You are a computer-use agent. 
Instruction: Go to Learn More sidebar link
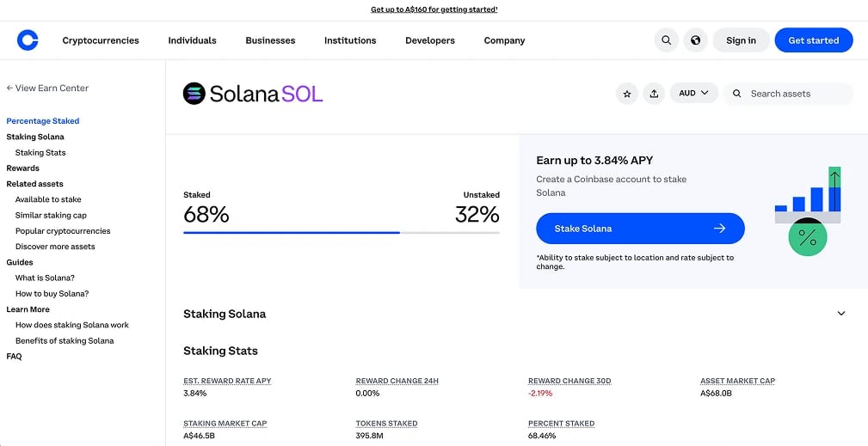(x=28, y=309)
